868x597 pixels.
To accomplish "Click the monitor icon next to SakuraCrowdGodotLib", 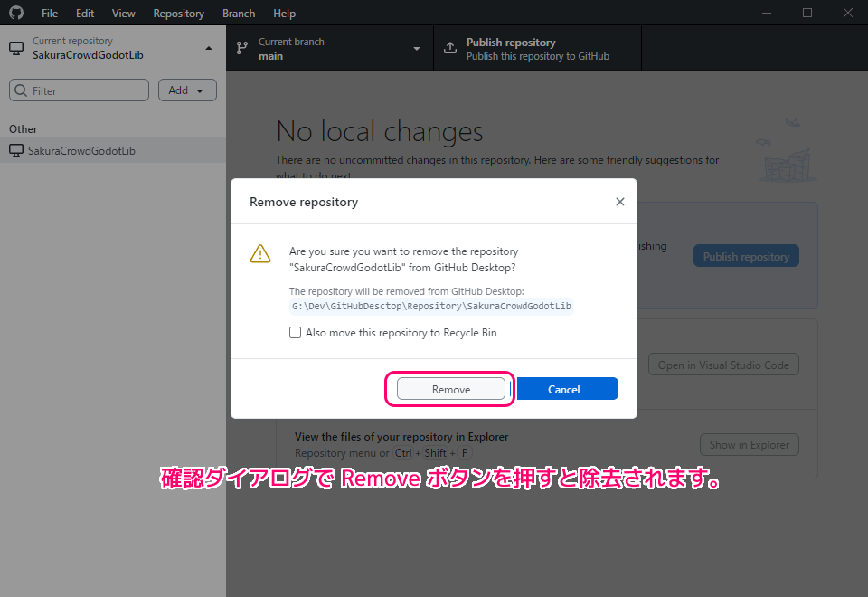I will (x=16, y=150).
